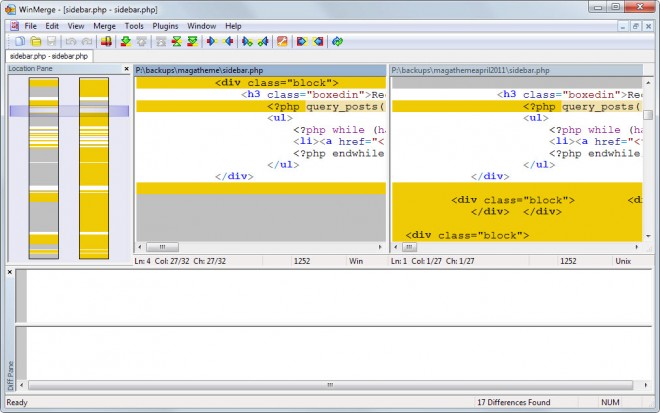
Task: Close the Location Pane
Action: (x=126, y=69)
